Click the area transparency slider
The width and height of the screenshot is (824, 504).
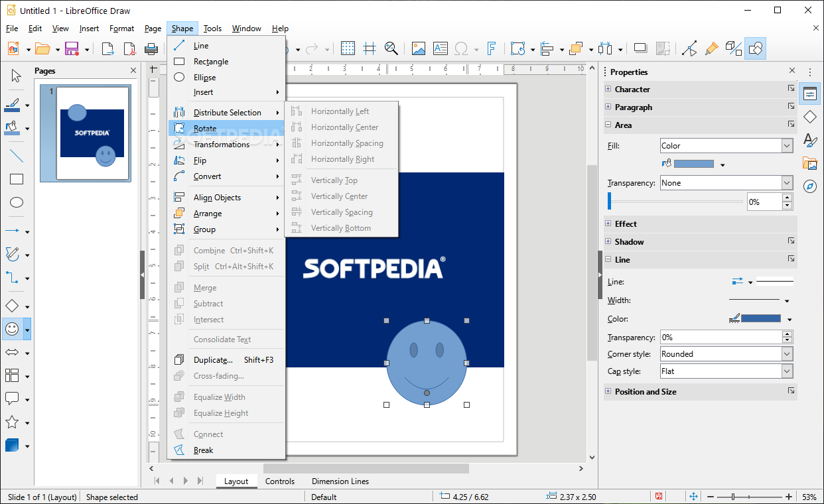pyautogui.click(x=675, y=202)
